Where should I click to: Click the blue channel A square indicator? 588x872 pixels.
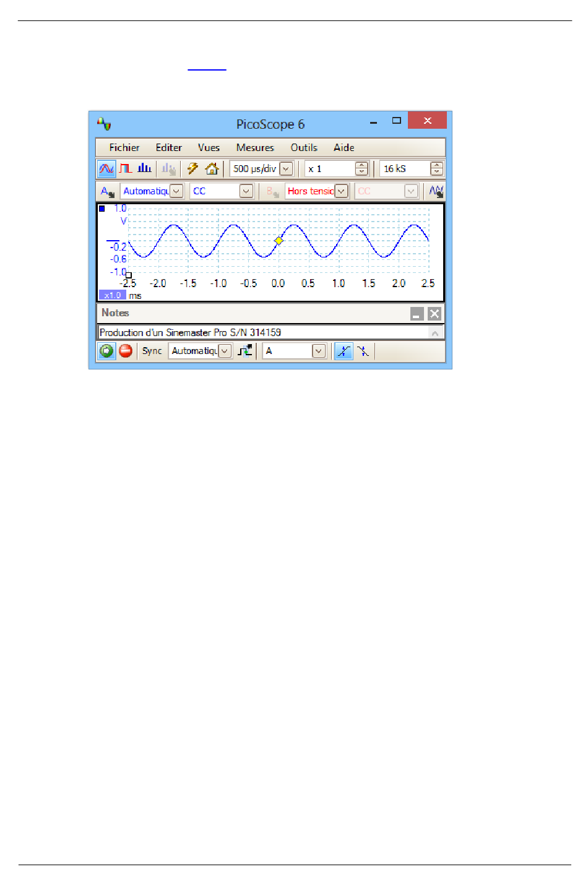coord(102,209)
